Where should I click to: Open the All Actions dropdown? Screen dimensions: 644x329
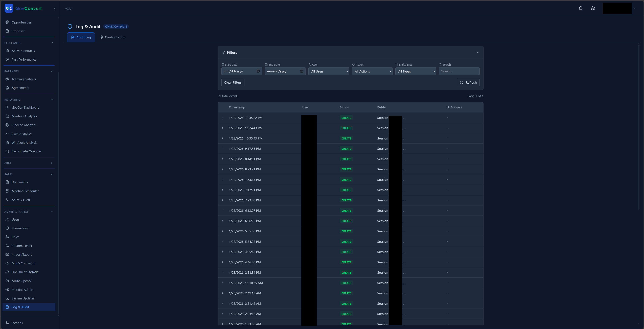point(372,71)
